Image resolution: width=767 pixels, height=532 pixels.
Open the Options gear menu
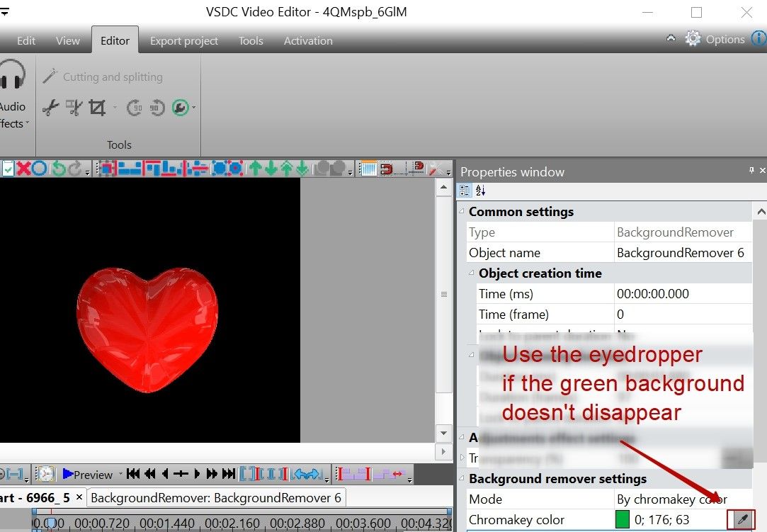point(715,39)
